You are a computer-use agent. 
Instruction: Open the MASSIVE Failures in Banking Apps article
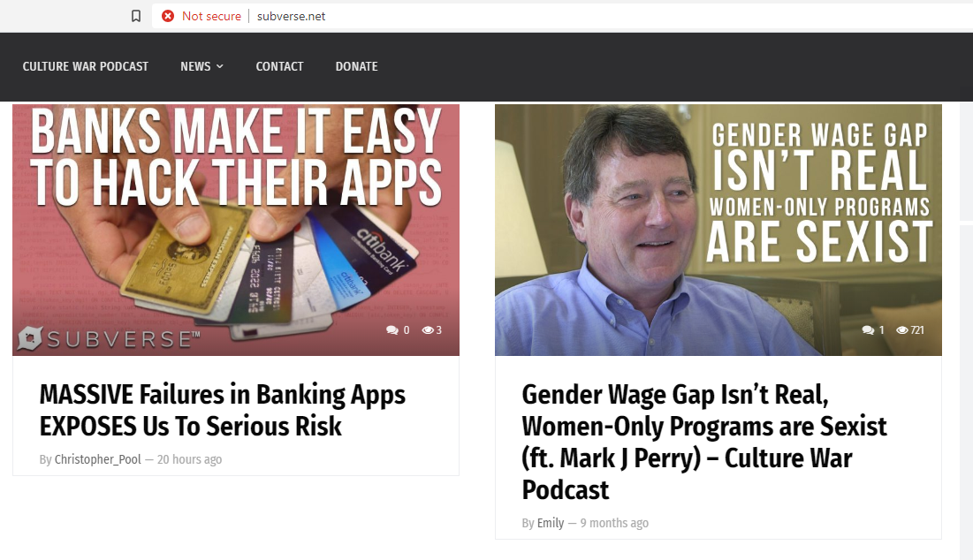pos(222,411)
